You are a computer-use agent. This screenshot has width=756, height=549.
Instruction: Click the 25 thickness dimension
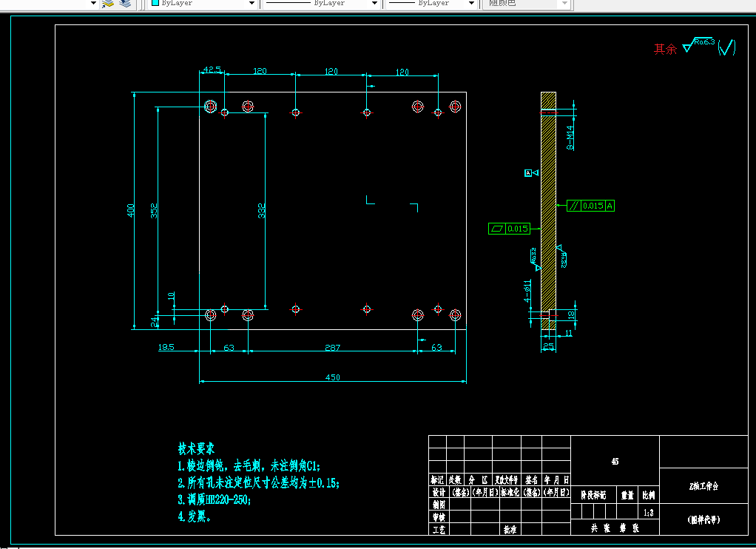(548, 346)
